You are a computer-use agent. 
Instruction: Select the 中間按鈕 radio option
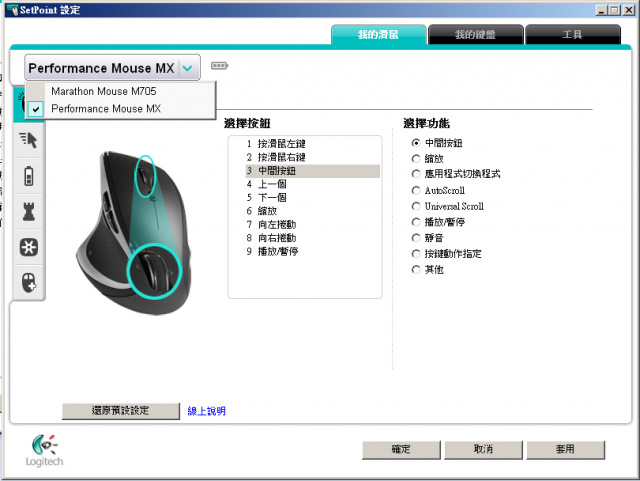pos(416,143)
